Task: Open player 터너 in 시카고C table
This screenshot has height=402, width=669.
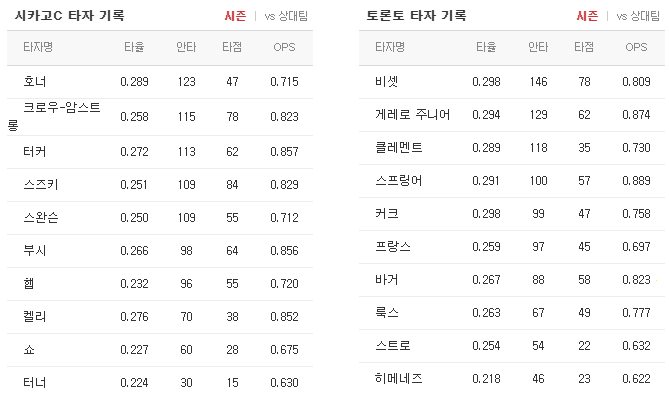Action: (x=35, y=383)
